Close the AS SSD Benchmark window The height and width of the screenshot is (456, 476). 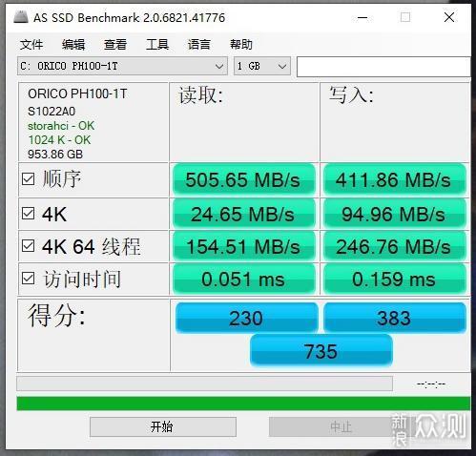[449, 17]
